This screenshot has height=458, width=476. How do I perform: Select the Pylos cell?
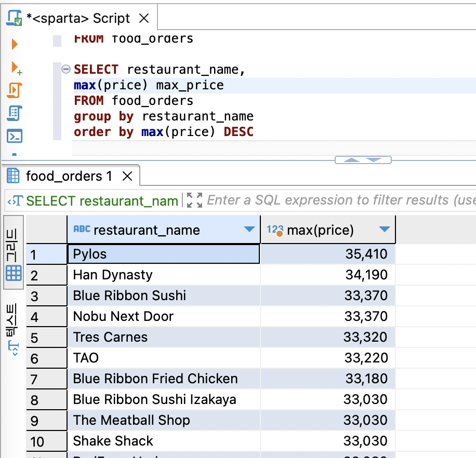[x=163, y=254]
